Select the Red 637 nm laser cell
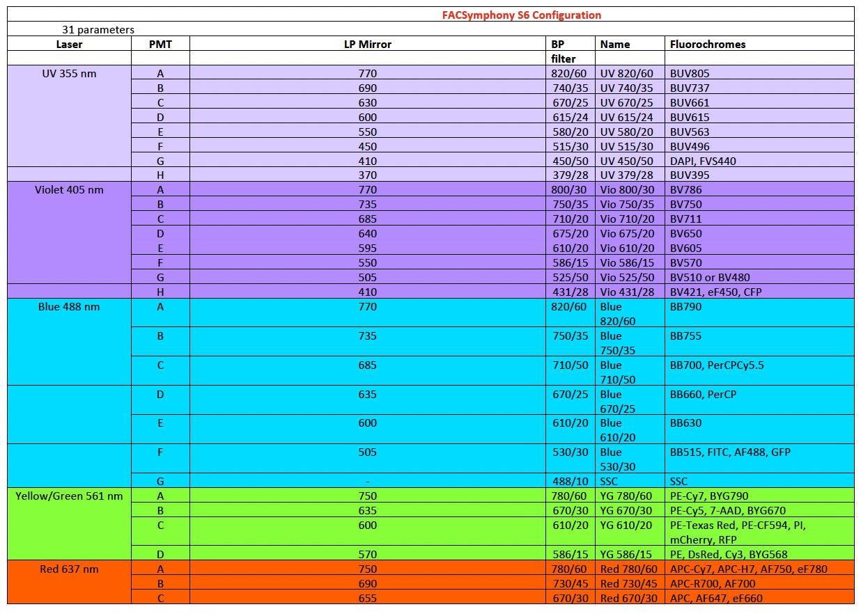Viewport: 861px width, 616px height. 69,569
